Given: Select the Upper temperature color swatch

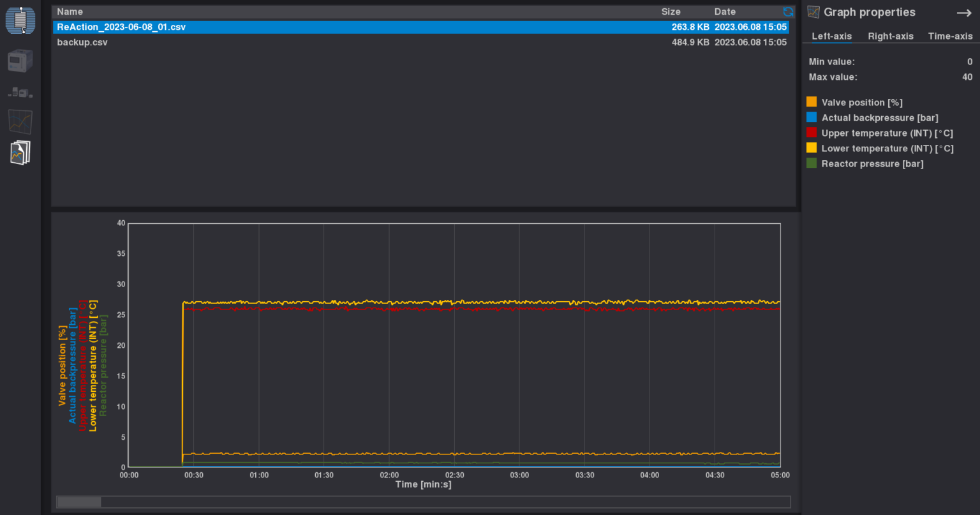Looking at the screenshot, I should click(x=811, y=132).
